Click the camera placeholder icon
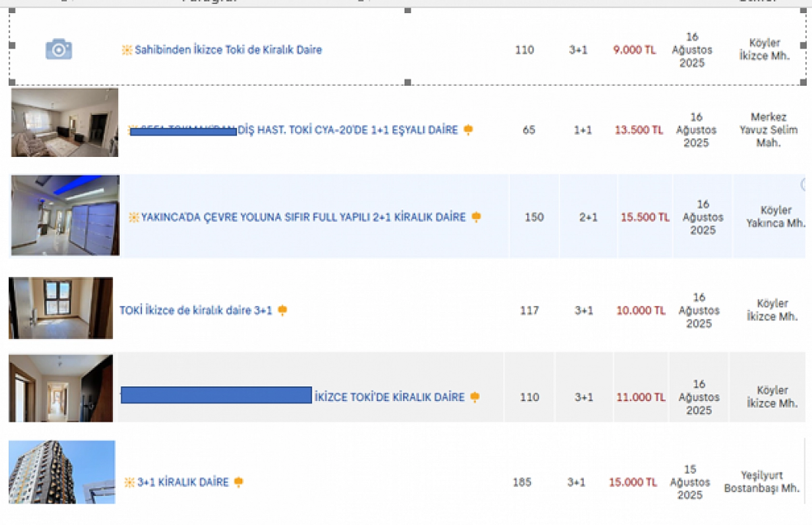 (59, 49)
